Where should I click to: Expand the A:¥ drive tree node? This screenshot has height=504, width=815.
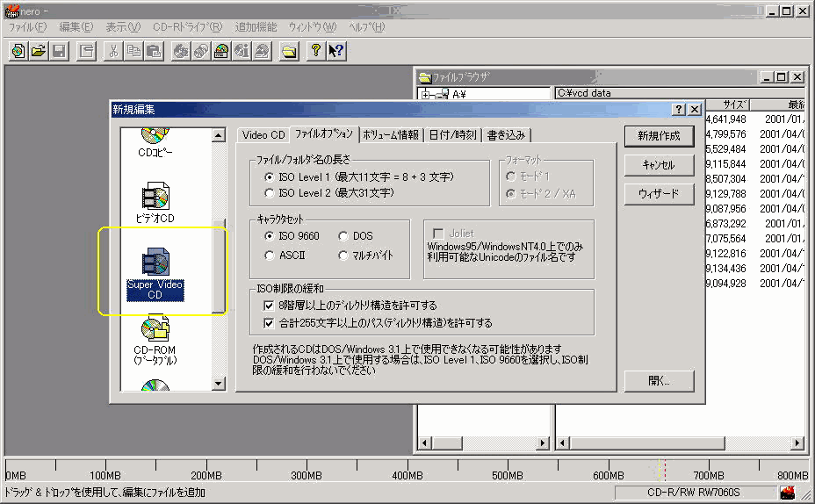pos(426,94)
